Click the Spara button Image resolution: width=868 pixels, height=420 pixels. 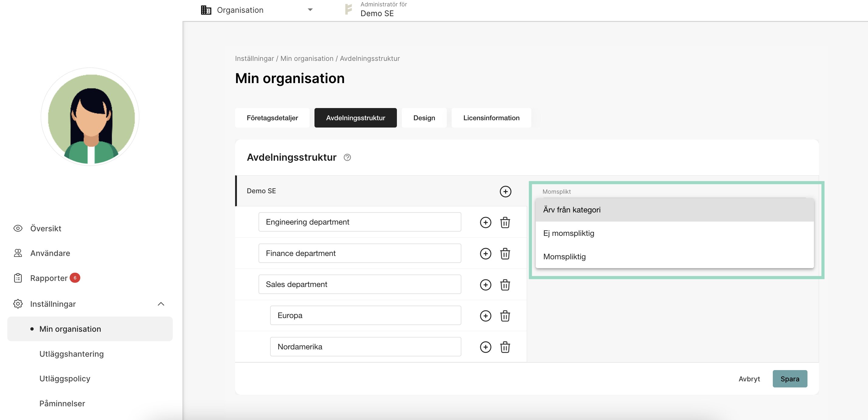click(790, 379)
